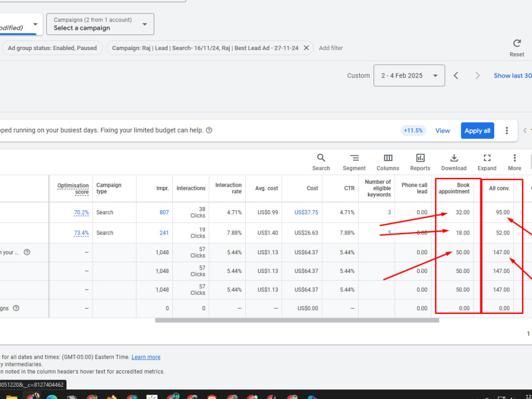Open the recommendation three-dot menu

point(506,131)
